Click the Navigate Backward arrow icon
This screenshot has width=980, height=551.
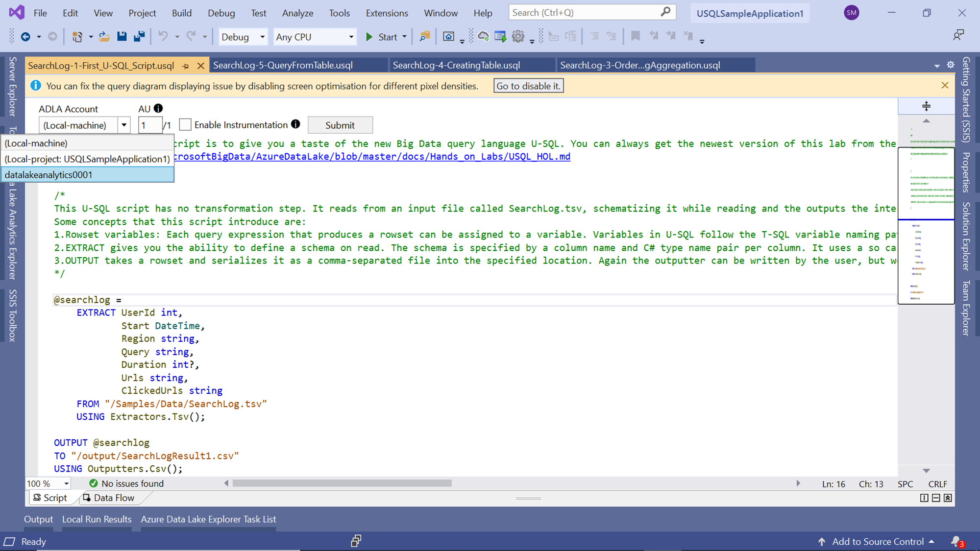25,37
